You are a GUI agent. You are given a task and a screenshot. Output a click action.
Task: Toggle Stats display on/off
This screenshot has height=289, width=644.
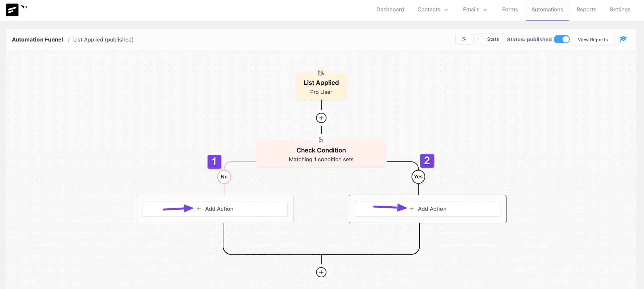480,40
